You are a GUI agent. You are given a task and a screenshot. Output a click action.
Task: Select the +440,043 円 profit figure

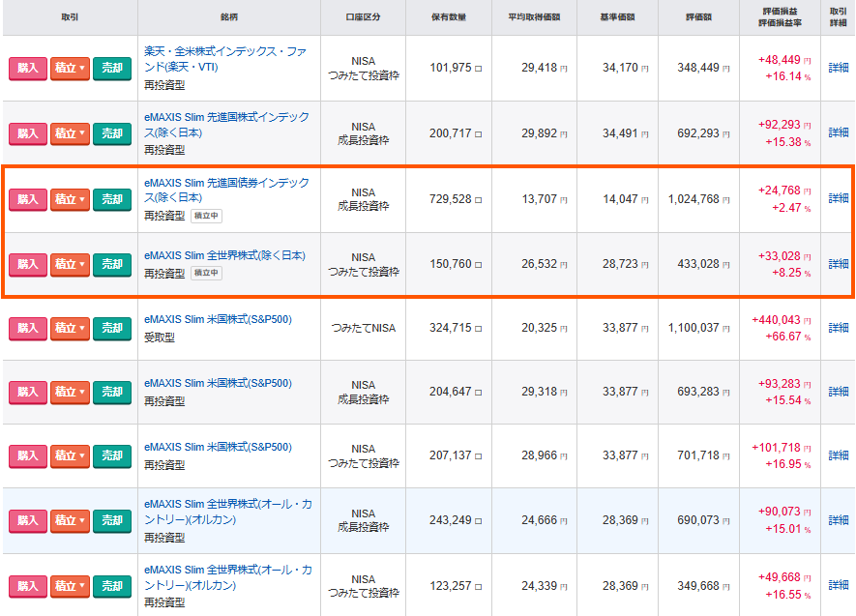782,320
